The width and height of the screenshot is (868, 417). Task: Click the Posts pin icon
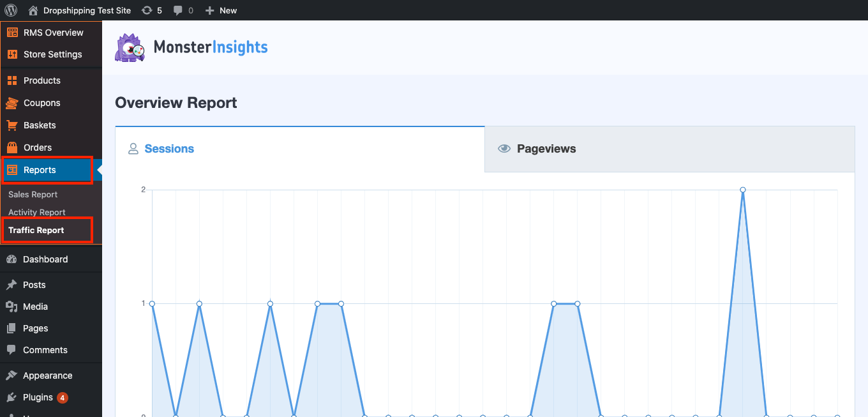(x=11, y=285)
